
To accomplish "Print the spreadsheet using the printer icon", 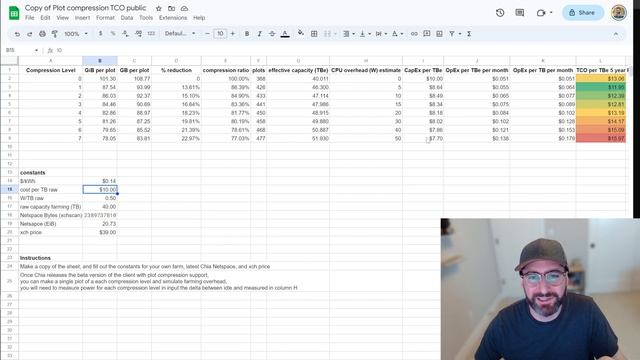I will [42, 34].
